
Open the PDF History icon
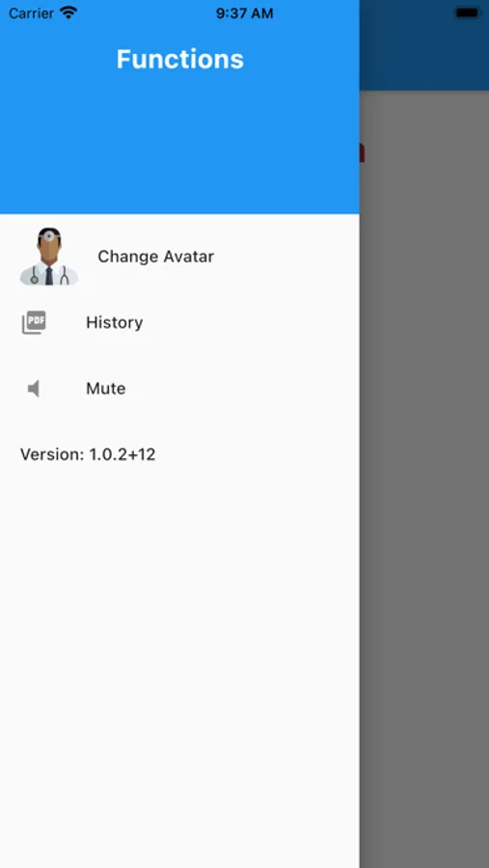tap(34, 322)
